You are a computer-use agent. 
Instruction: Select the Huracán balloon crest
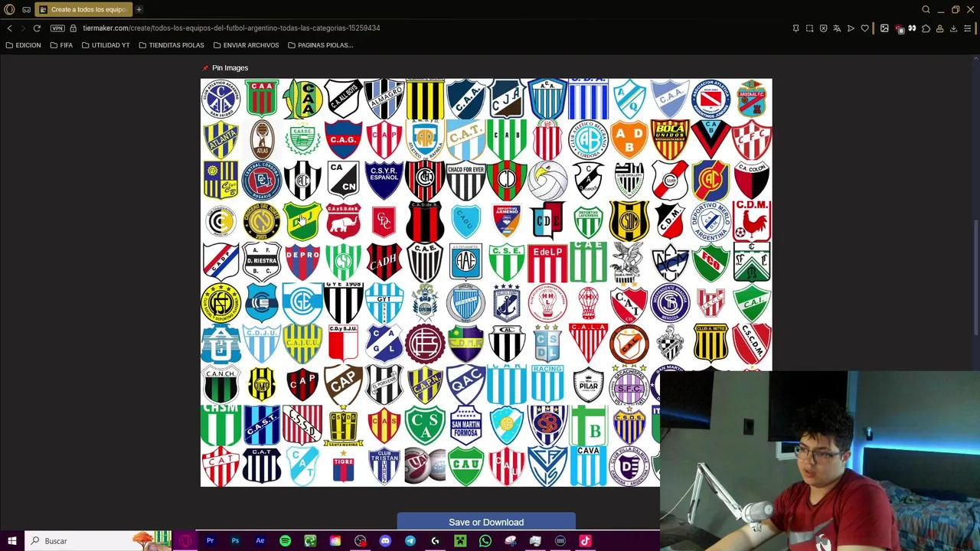pos(588,302)
